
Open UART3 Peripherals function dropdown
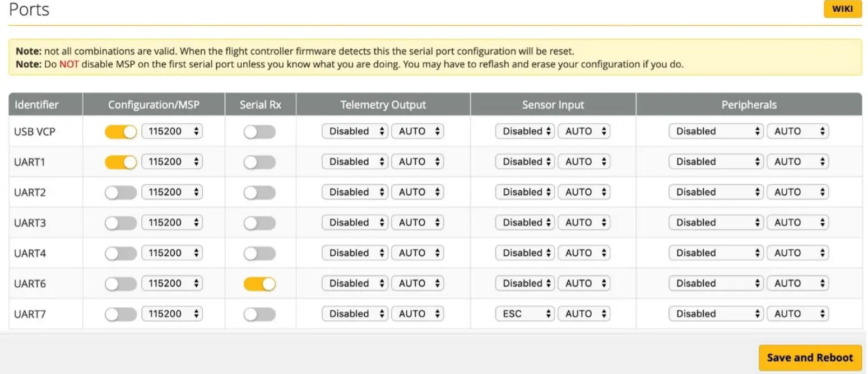[716, 223]
